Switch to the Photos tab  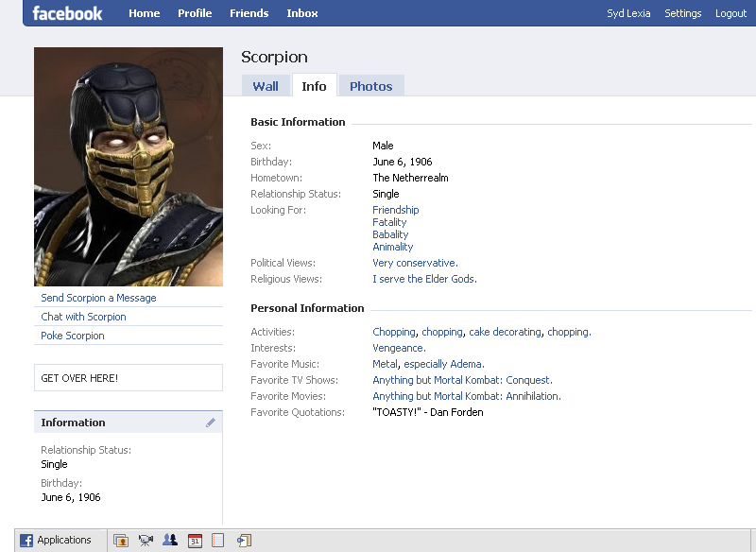(x=370, y=86)
